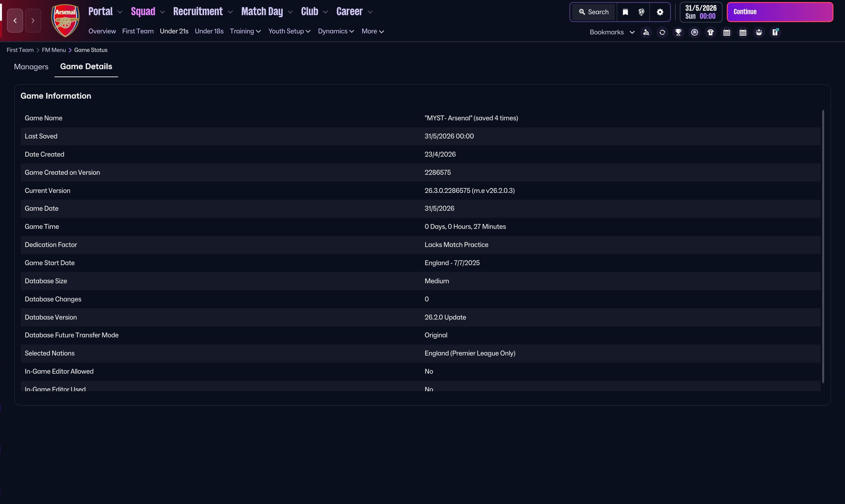Click the Arsenal club badge
Viewport: 845px width, 504px height.
coord(65,20)
